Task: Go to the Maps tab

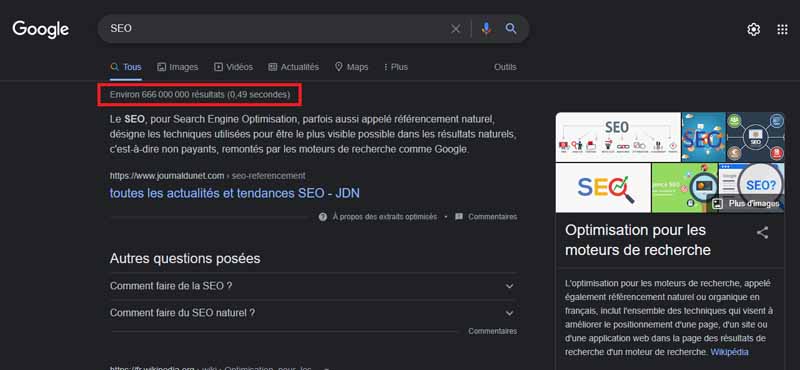Action: [x=351, y=67]
